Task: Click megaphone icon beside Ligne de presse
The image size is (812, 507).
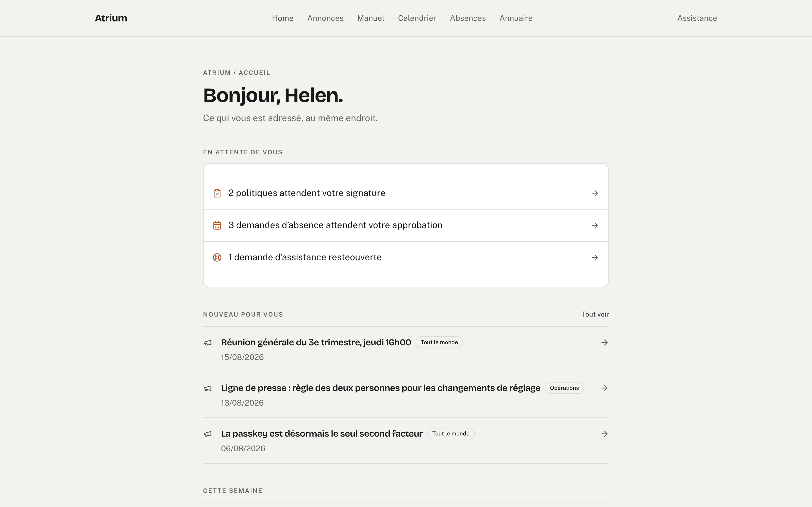Action: pyautogui.click(x=208, y=388)
